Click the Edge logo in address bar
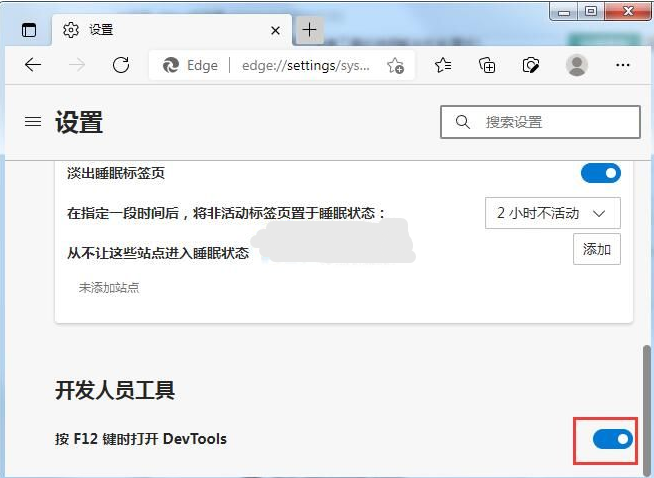Screen dimensions: 654x478 [x=171, y=65]
